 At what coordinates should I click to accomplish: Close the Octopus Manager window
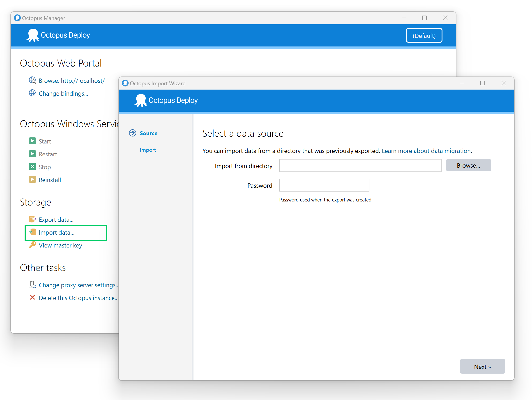pos(445,18)
